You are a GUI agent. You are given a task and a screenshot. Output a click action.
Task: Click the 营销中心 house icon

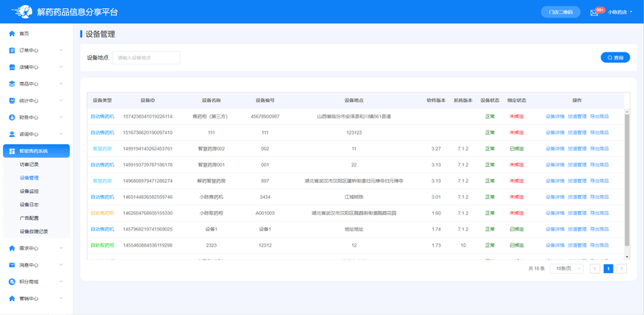(12, 299)
